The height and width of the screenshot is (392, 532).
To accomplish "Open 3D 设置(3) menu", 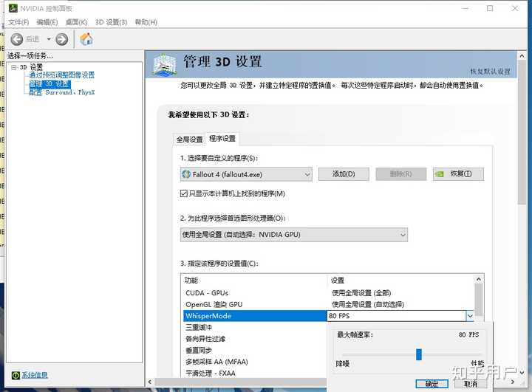I will click(111, 22).
